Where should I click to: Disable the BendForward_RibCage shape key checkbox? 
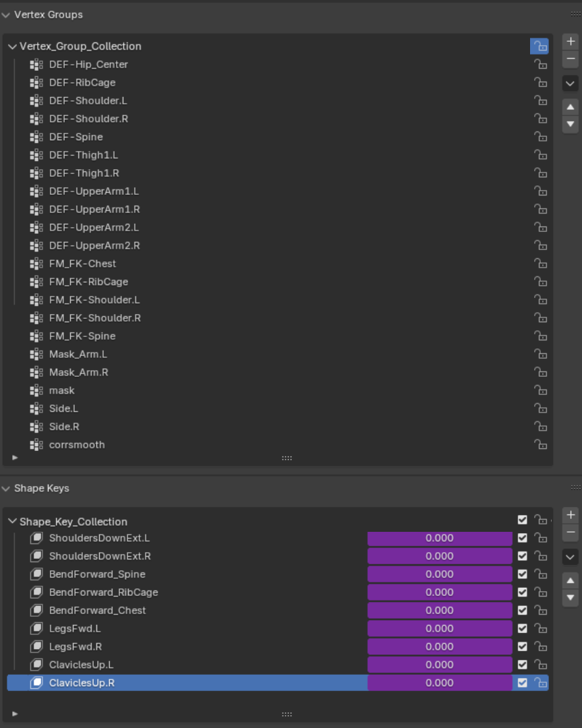pos(523,593)
